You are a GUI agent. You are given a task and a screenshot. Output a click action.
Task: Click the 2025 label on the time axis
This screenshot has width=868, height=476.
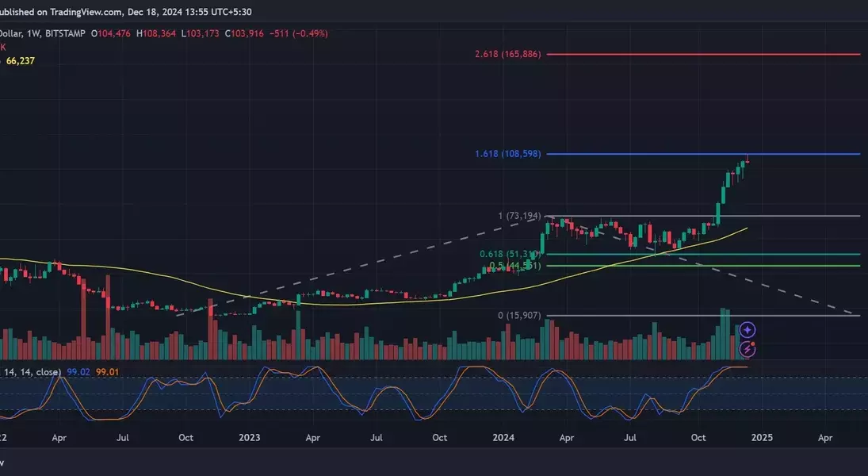(762, 437)
